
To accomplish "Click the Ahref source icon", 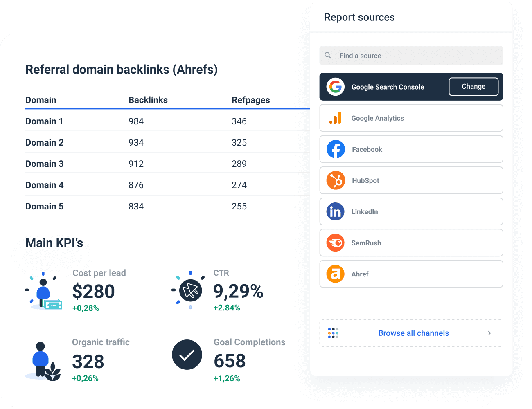I will click(x=336, y=274).
